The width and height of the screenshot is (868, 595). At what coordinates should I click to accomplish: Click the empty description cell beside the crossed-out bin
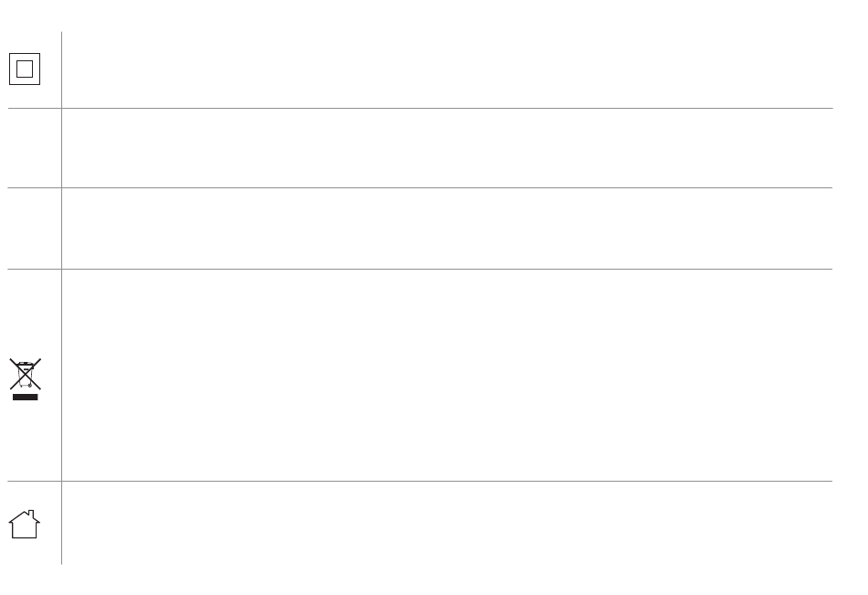[x=448, y=375]
